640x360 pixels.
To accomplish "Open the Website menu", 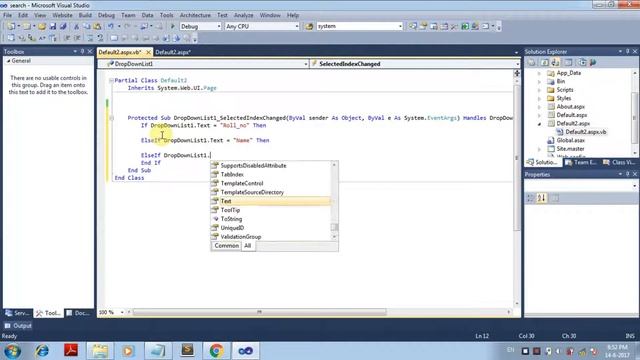I will tap(62, 15).
